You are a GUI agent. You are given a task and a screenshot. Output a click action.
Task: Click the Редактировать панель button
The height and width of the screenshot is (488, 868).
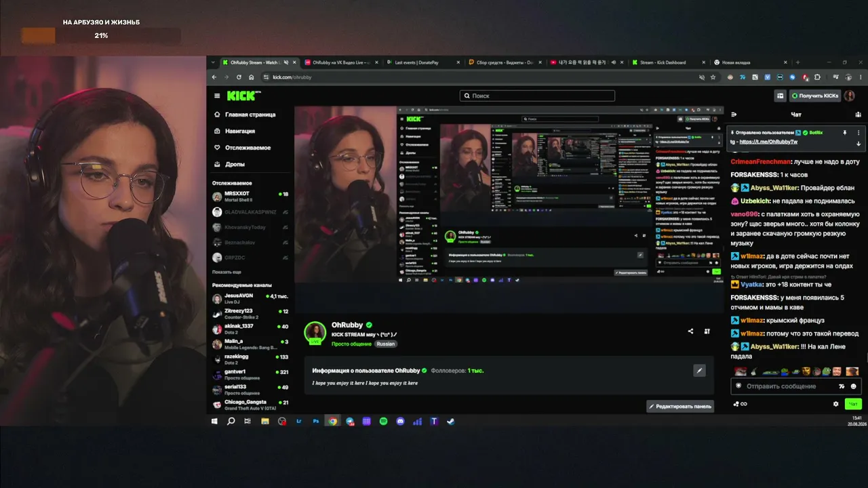click(x=680, y=406)
